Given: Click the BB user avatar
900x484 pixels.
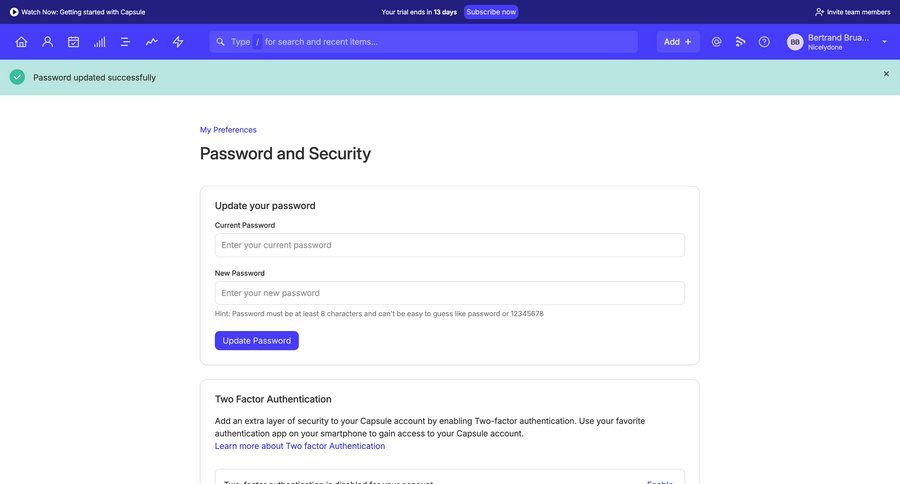Looking at the screenshot, I should coord(795,42).
